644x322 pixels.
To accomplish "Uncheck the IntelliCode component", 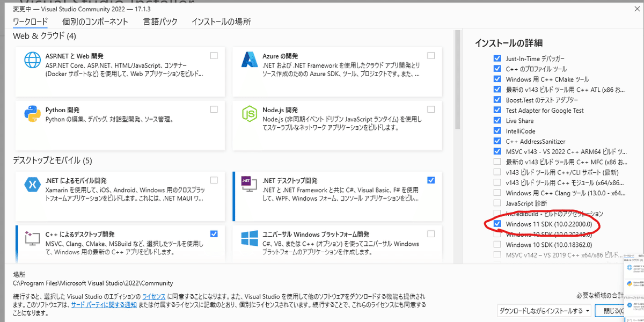I will (497, 131).
